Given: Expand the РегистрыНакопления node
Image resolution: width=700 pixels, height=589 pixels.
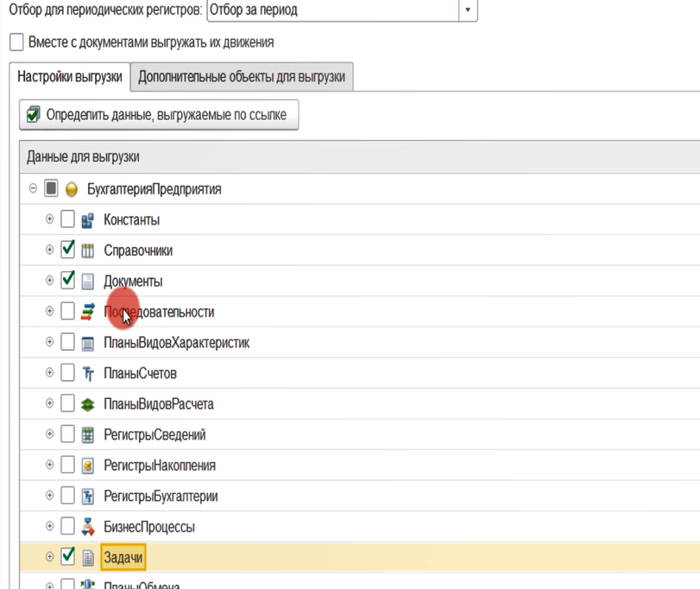Looking at the screenshot, I should tap(49, 465).
